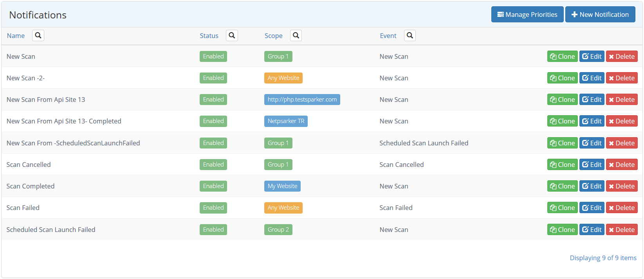644x279 pixels.
Task: Clone the New Scan notification
Action: click(x=562, y=56)
